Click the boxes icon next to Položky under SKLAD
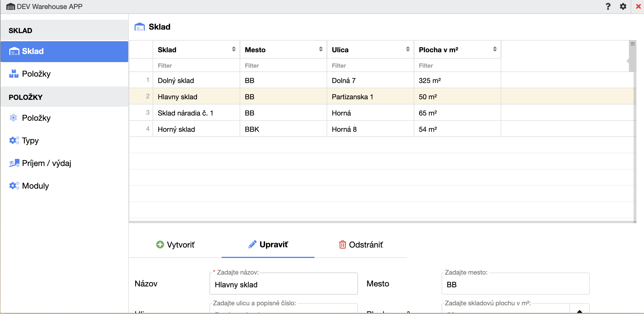The width and height of the screenshot is (644, 314). pos(14,74)
